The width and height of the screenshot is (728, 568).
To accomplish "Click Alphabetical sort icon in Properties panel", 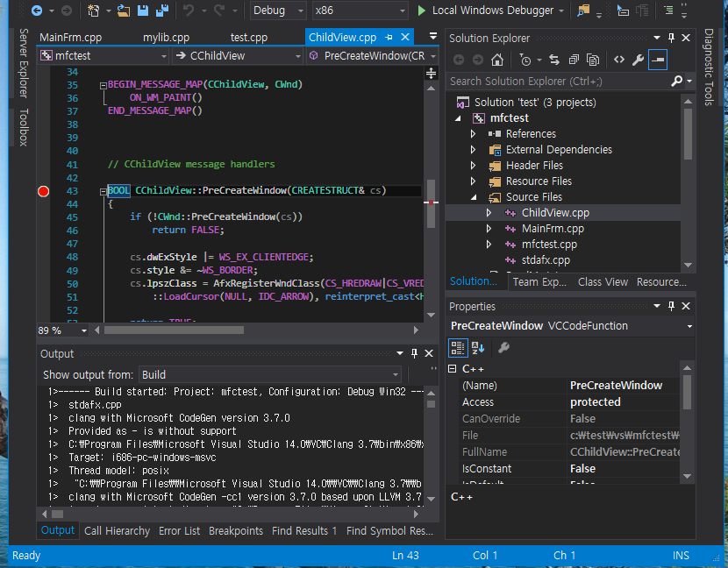I will 479,348.
